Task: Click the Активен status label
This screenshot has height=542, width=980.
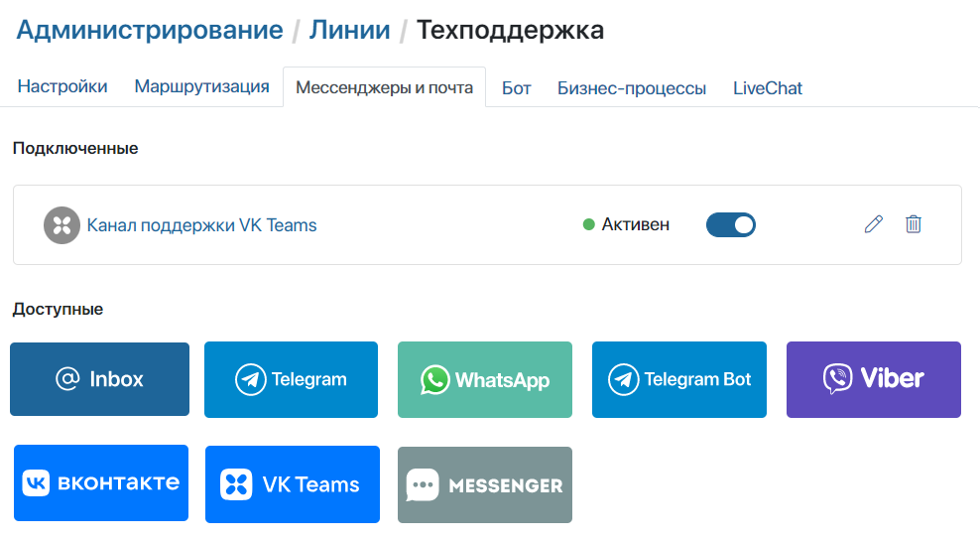Action: [x=635, y=224]
